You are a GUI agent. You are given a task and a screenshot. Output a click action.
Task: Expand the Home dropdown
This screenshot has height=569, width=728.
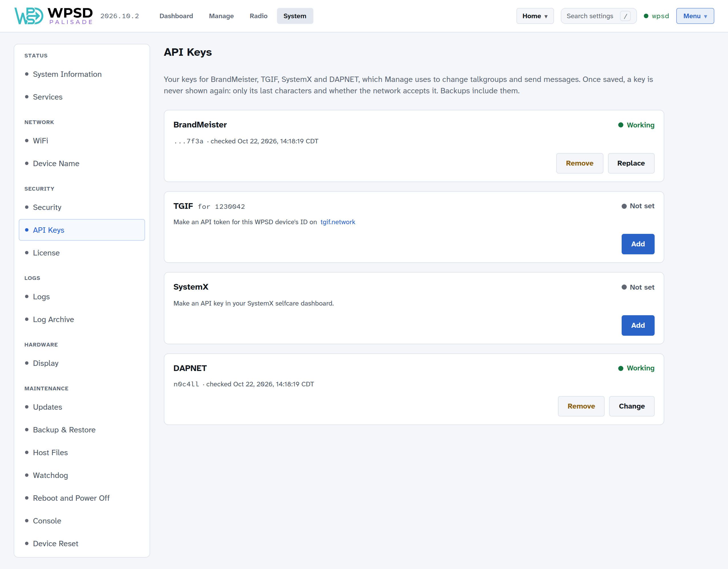coord(535,16)
